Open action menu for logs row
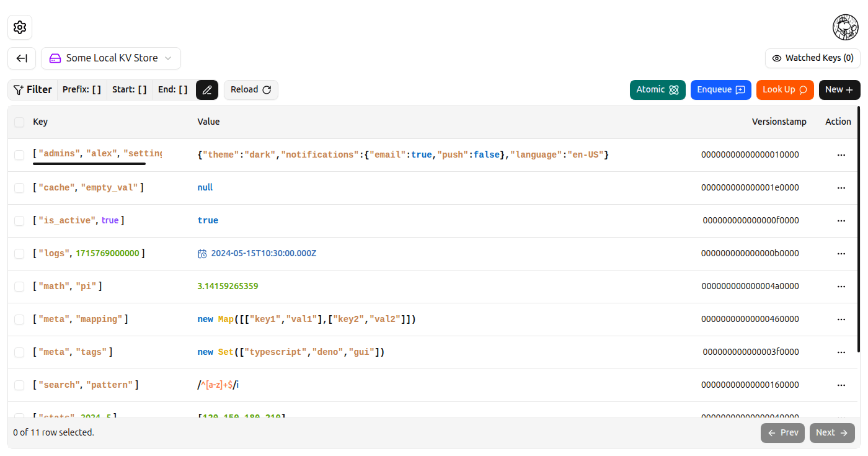The width and height of the screenshot is (868, 456). 841,254
